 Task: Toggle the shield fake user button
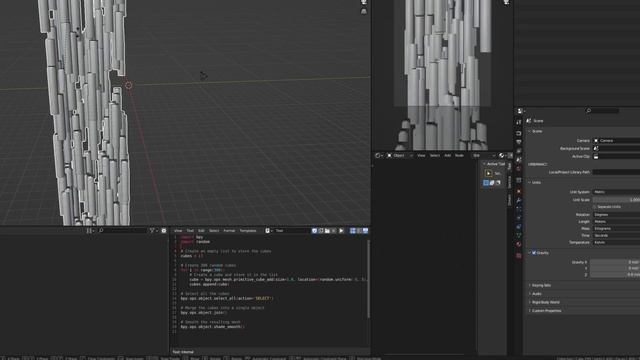[314, 231]
